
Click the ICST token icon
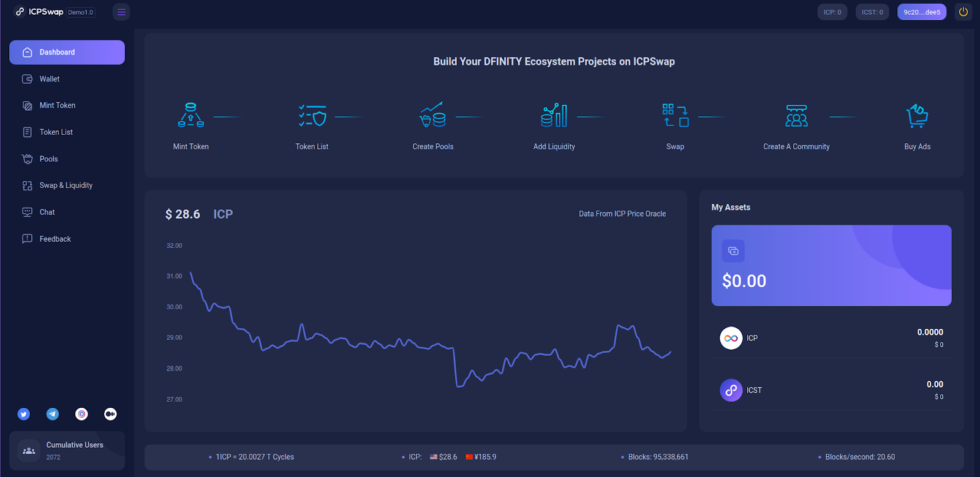(x=731, y=390)
